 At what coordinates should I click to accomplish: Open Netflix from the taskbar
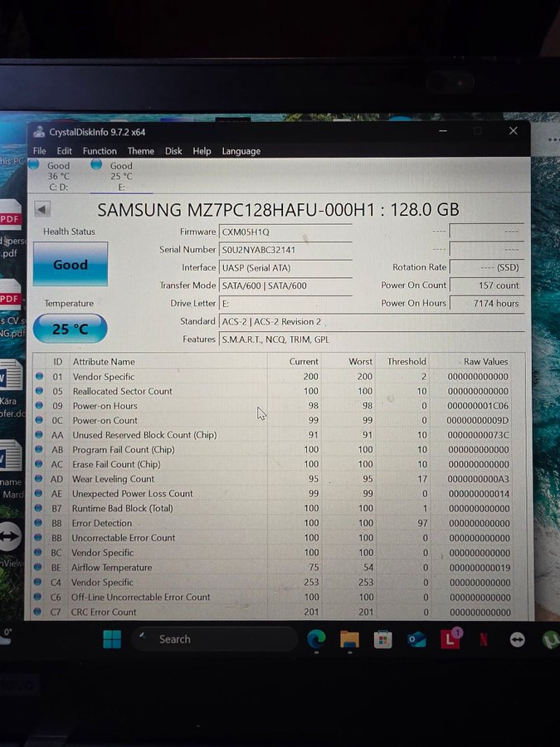[x=484, y=640]
